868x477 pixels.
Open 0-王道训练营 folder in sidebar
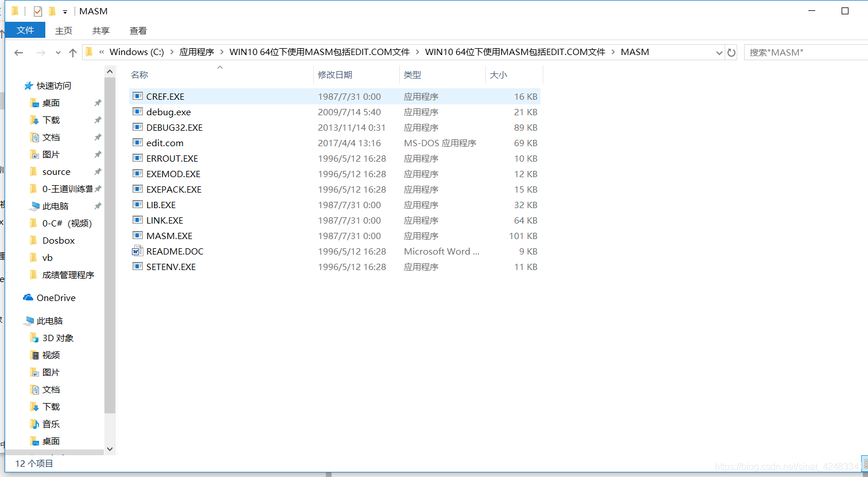point(61,189)
